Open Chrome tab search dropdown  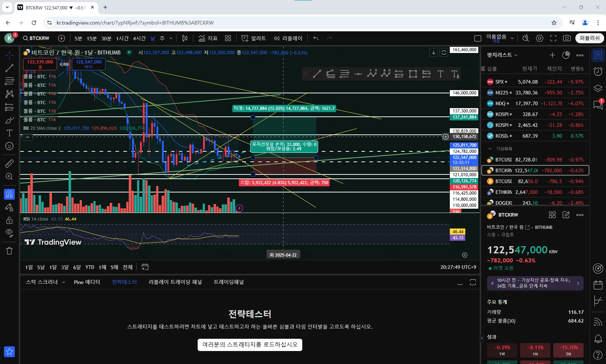coord(7,7)
